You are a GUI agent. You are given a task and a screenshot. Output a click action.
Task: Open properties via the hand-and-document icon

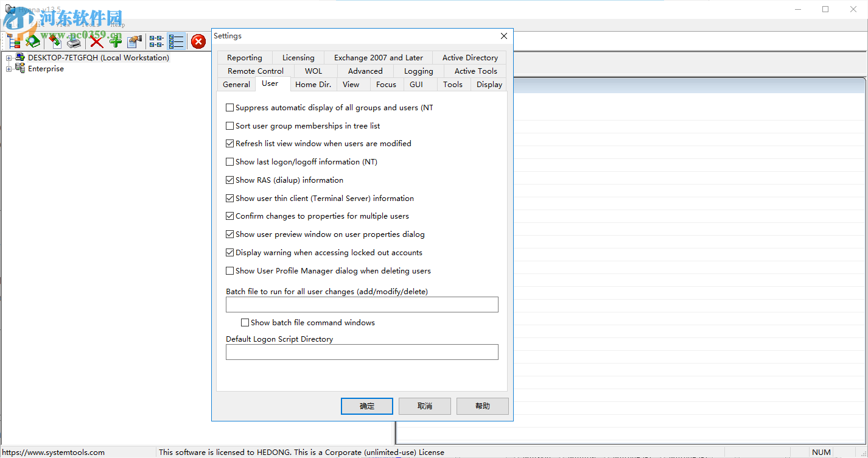[x=135, y=41]
